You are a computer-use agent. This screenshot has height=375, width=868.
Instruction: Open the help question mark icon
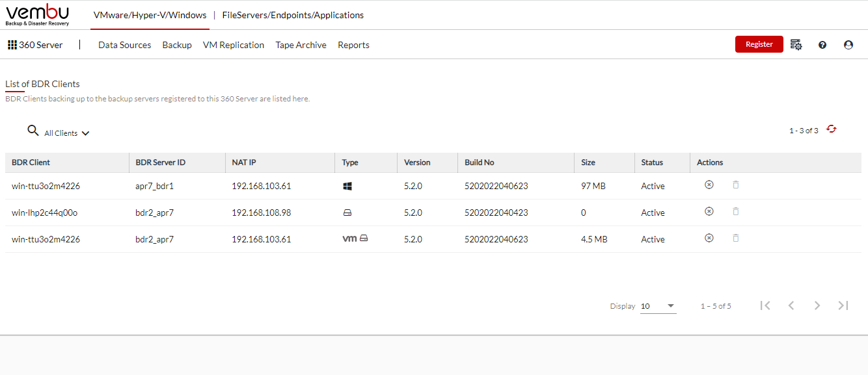822,45
